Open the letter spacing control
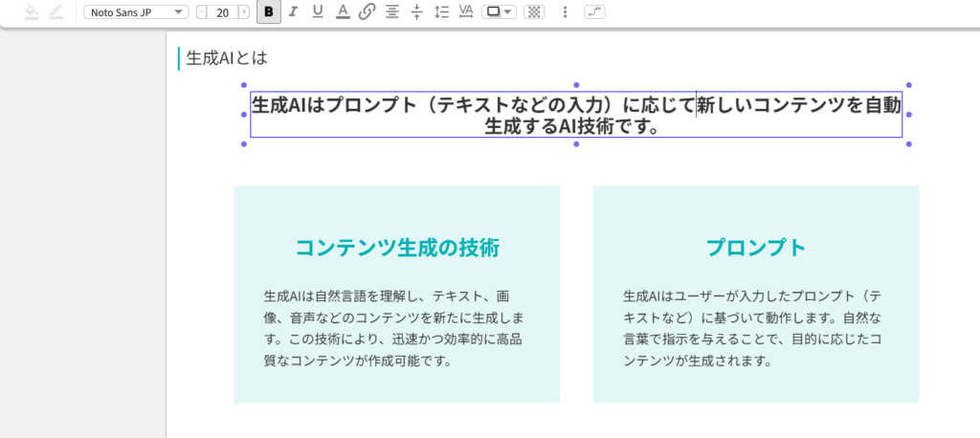The image size is (980, 438). 466,11
